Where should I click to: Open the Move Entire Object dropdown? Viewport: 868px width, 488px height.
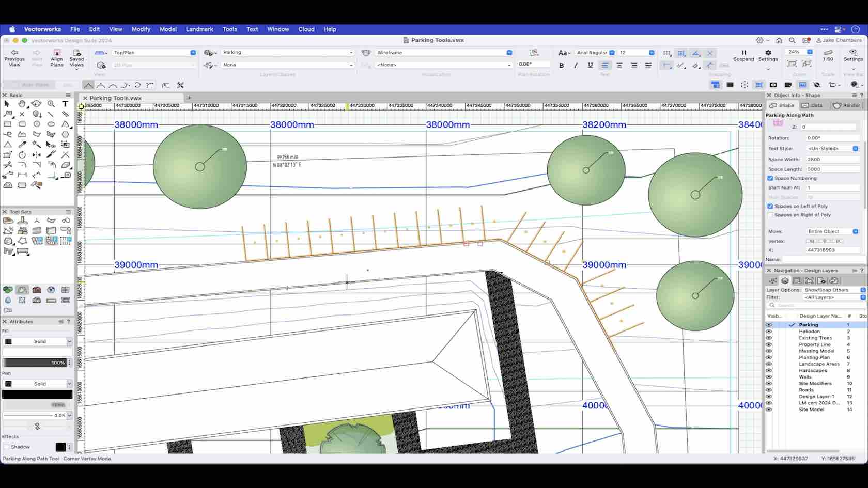(x=832, y=231)
